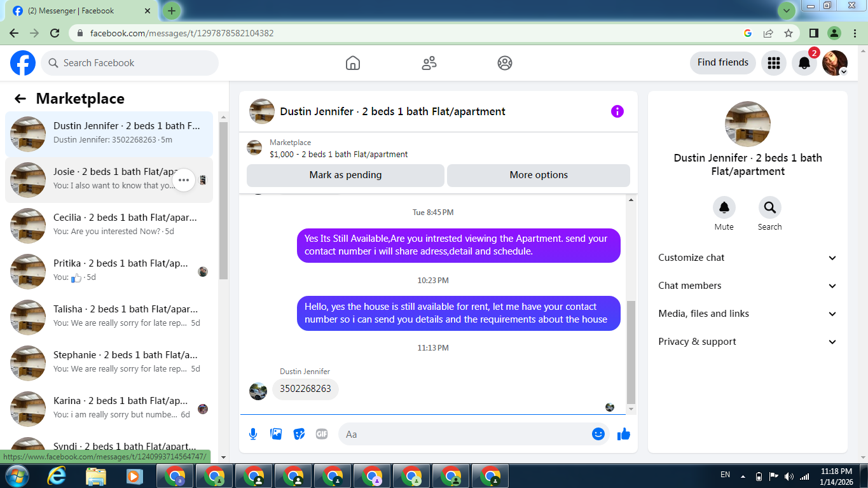
Task: Attach a file with photo icon
Action: click(x=276, y=434)
